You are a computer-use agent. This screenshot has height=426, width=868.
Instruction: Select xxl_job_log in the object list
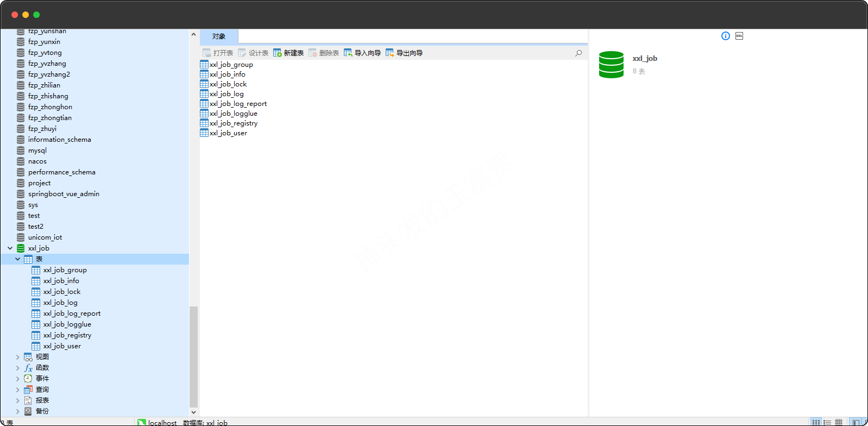(222, 94)
